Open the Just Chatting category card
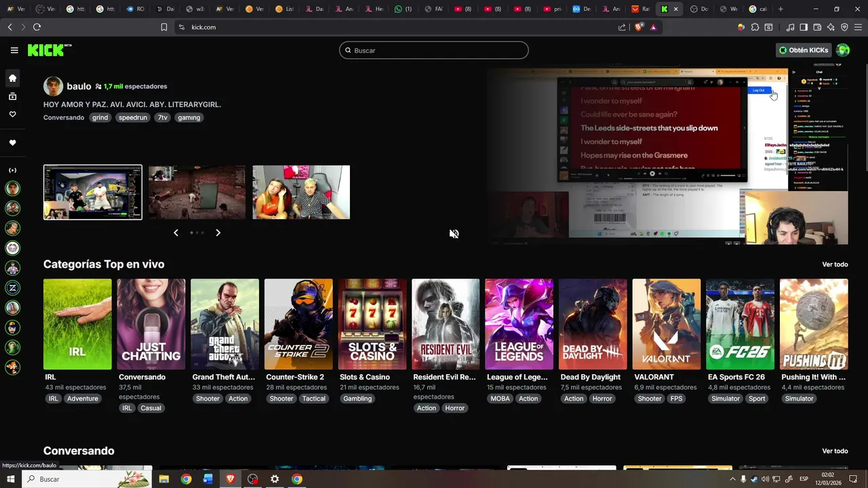 [151, 324]
